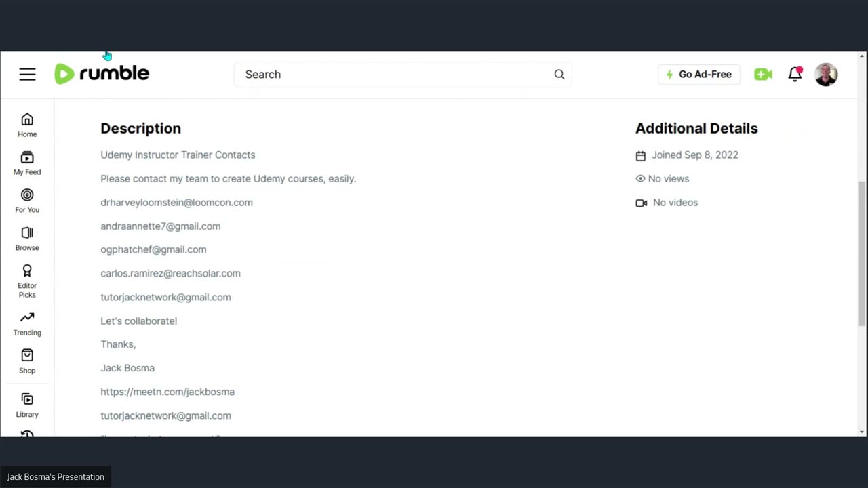Go to Rumble homepage via logo

[x=102, y=73]
